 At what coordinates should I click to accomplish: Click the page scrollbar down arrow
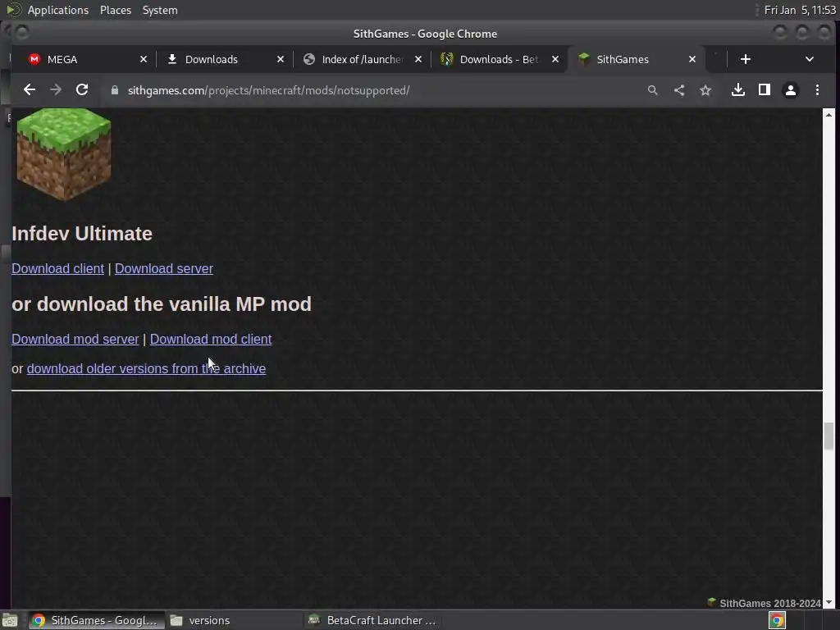pyautogui.click(x=829, y=603)
